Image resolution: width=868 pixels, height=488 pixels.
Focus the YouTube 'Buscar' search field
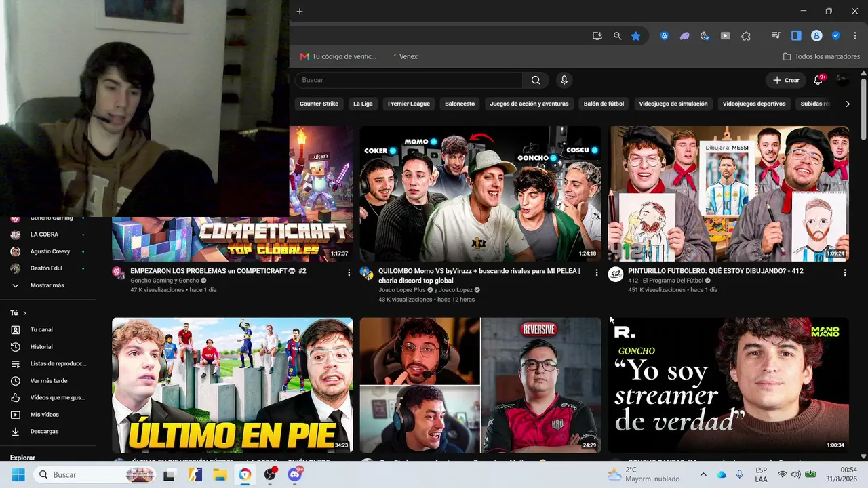pos(408,80)
